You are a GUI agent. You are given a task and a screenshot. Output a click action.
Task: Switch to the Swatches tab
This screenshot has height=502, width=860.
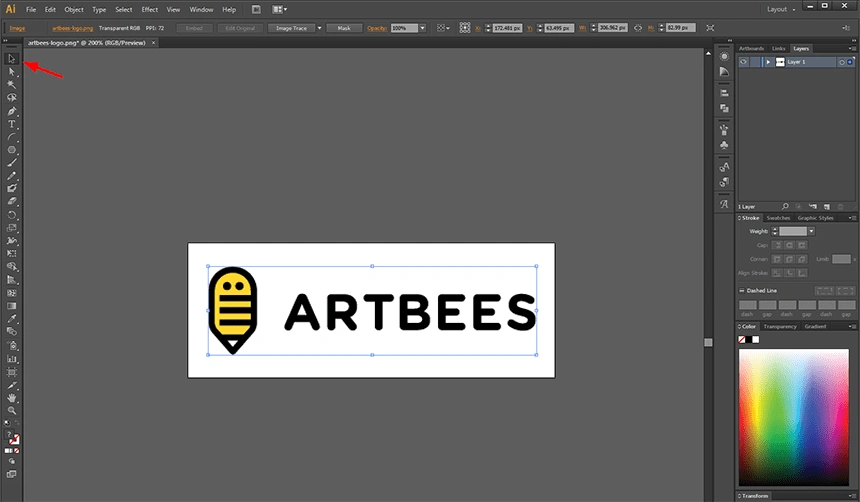pos(779,218)
